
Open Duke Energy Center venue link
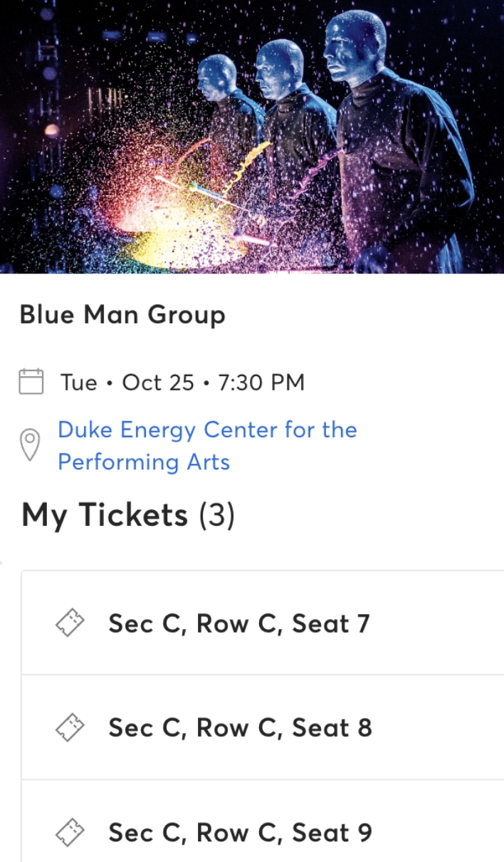(208, 430)
